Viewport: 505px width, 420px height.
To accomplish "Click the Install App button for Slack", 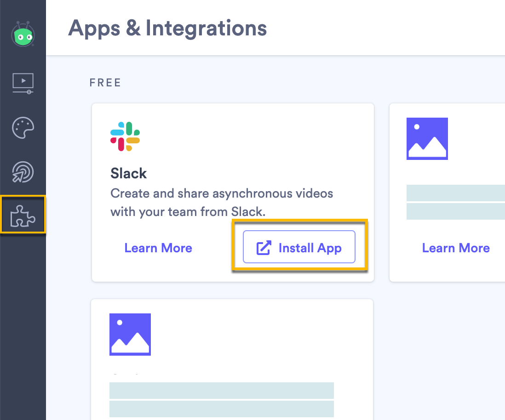I will tap(299, 247).
